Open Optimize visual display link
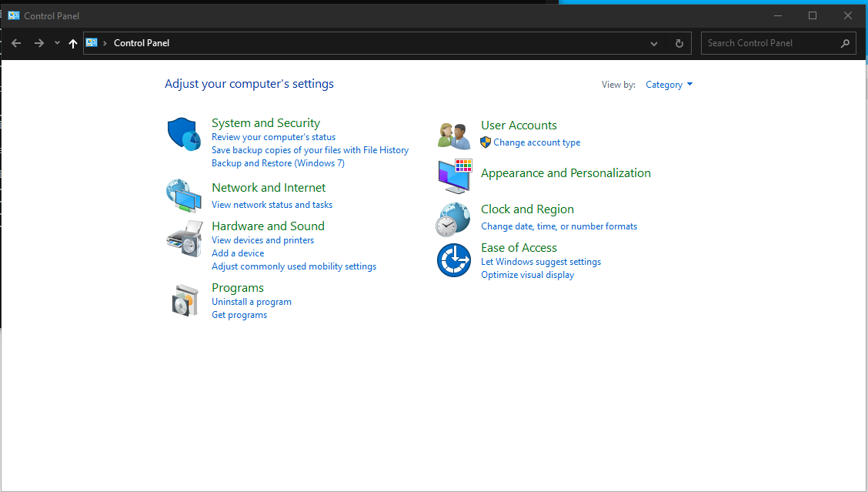868x492 pixels. 527,275
